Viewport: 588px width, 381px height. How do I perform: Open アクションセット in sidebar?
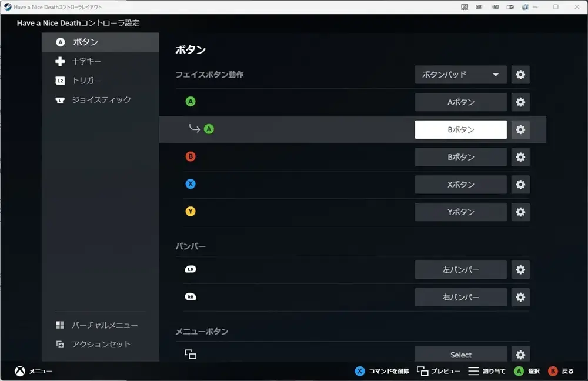[101, 344]
